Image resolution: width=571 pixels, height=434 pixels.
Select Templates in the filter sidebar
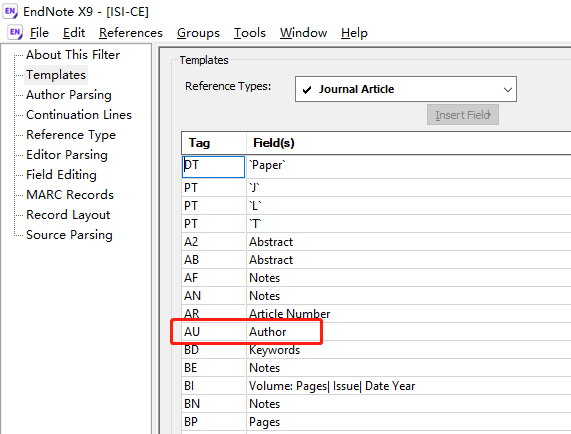pyautogui.click(x=56, y=75)
